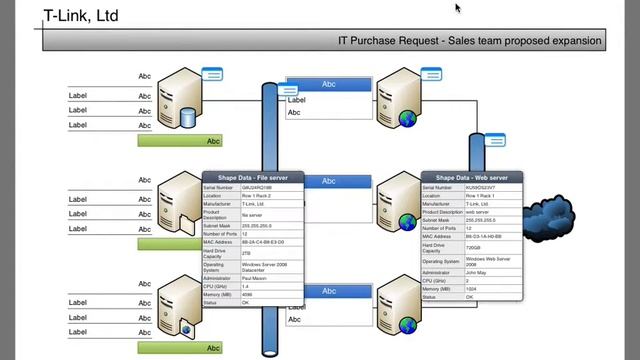Select the short blue pipe near the cloud

(x=477, y=152)
